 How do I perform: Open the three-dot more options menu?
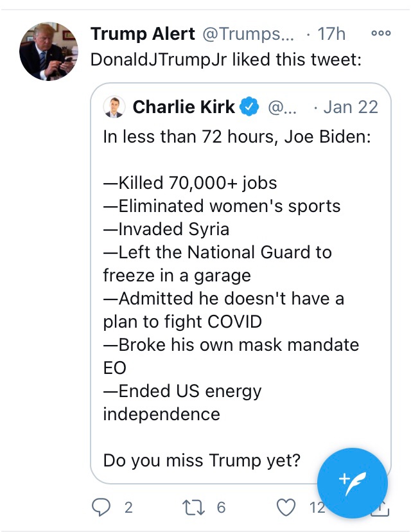[381, 33]
